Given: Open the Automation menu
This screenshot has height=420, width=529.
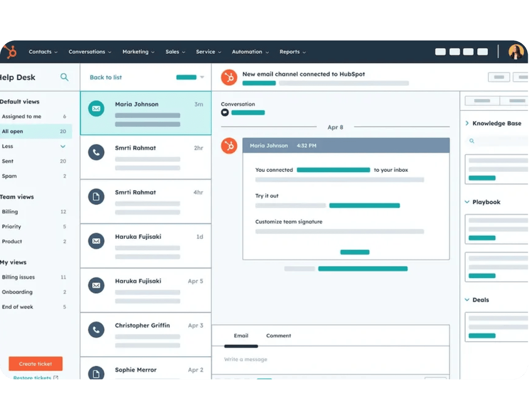Looking at the screenshot, I should 250,52.
